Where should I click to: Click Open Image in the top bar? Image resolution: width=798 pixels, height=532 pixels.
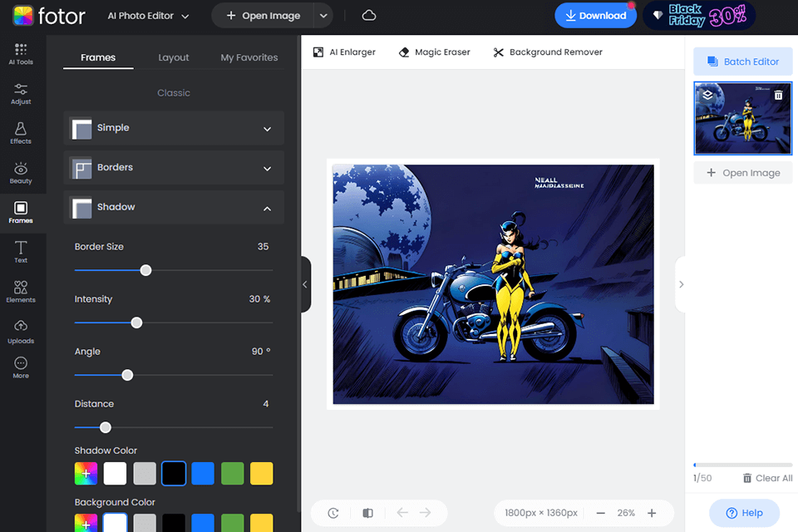coord(264,16)
